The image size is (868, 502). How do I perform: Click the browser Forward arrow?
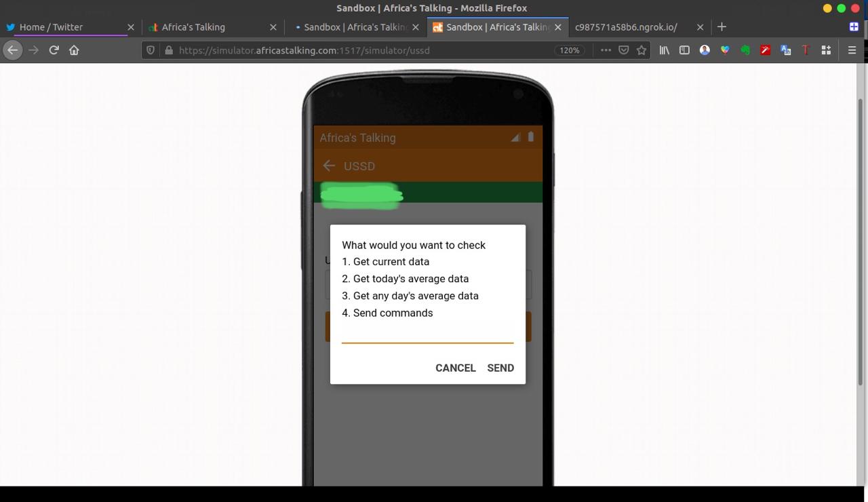tap(33, 50)
